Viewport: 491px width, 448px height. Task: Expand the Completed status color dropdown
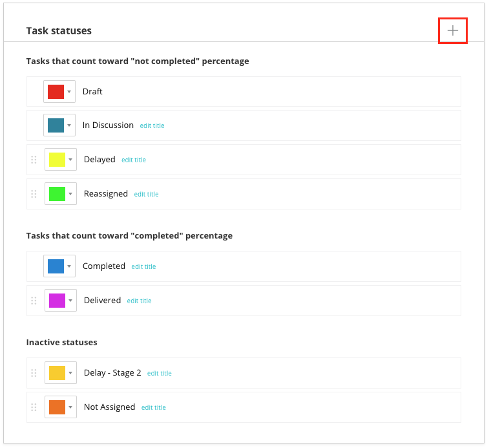point(69,266)
